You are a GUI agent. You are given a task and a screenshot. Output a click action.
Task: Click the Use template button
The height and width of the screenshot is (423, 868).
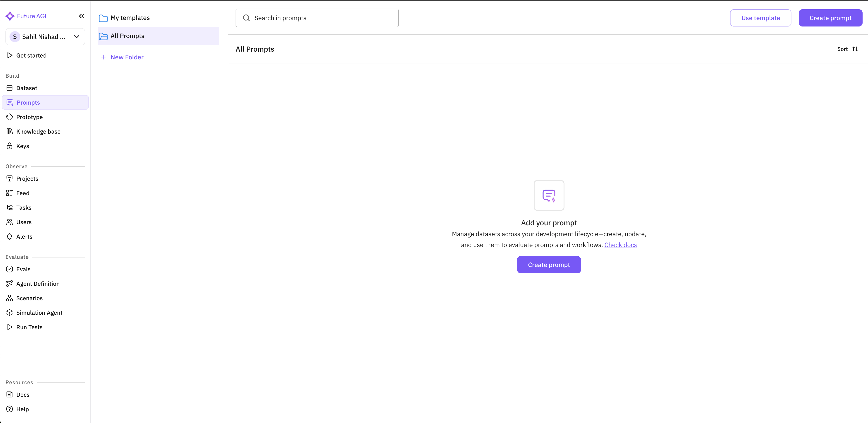point(760,17)
